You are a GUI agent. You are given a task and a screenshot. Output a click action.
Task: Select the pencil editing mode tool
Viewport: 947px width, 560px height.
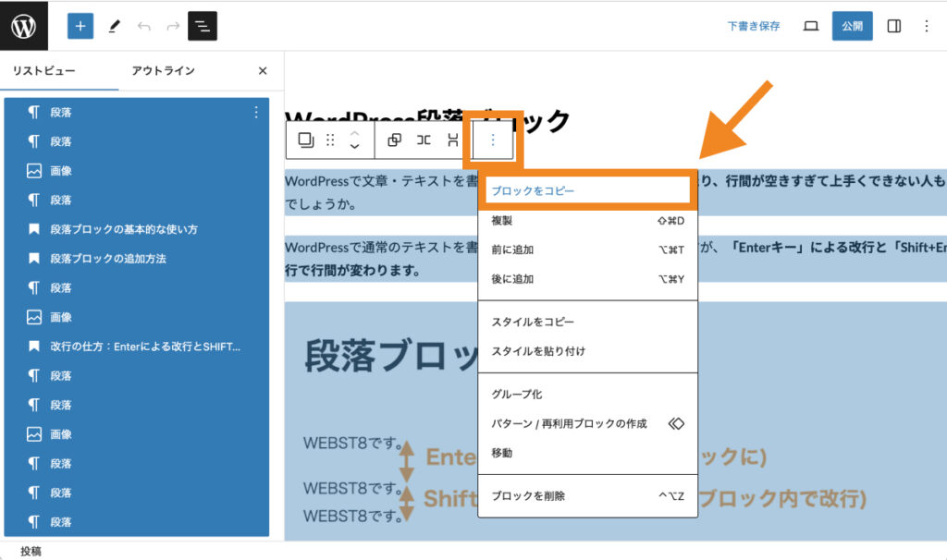coord(114,25)
